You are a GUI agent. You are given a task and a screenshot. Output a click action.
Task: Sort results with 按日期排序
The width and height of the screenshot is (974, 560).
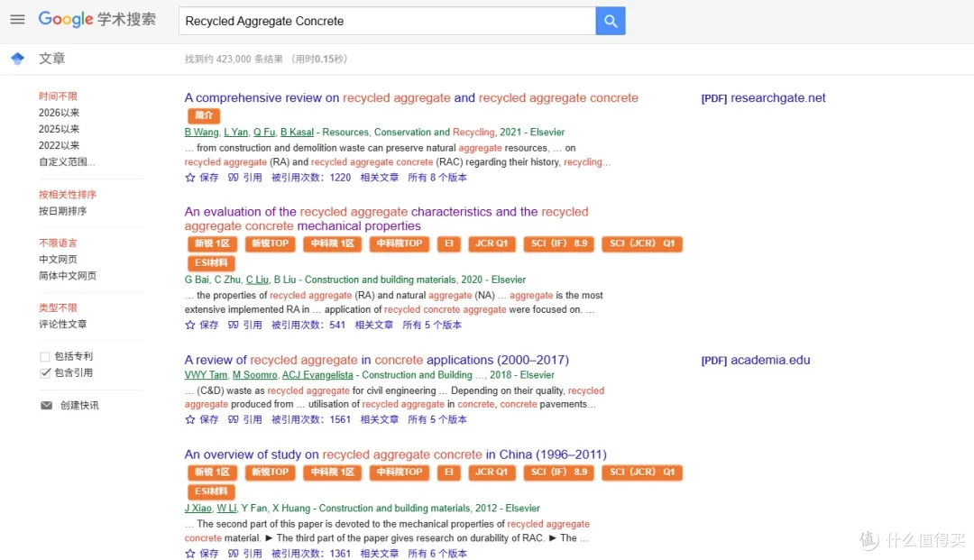tap(63, 211)
